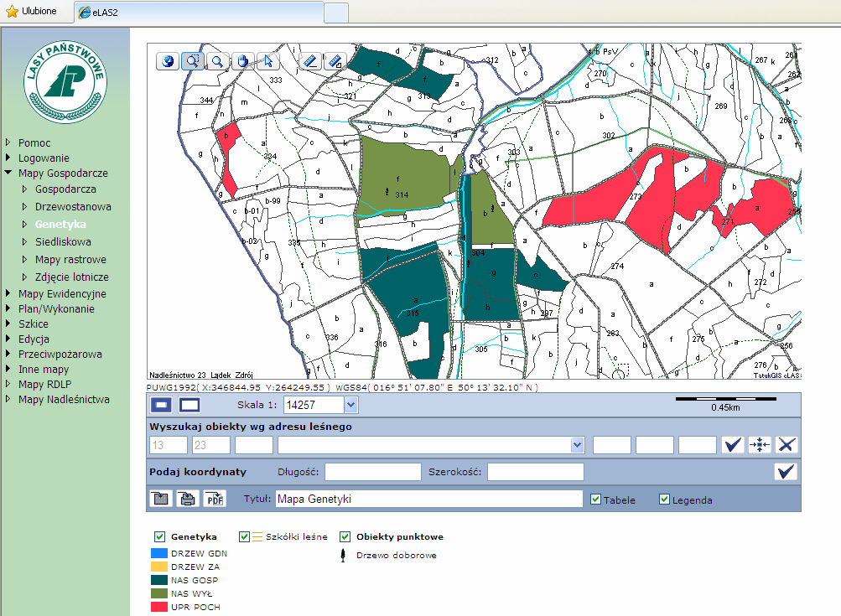Open a new blank browser tab
Viewport: 841px width, 616px height.
tap(336, 13)
